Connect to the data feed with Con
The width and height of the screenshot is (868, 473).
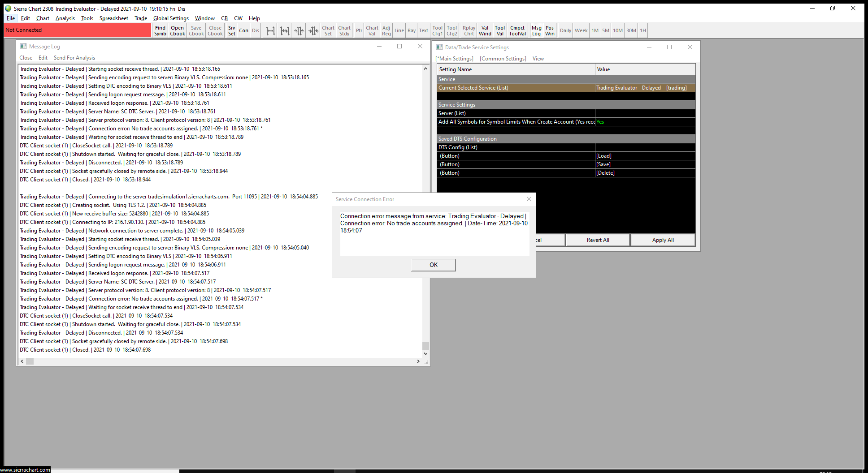point(243,30)
